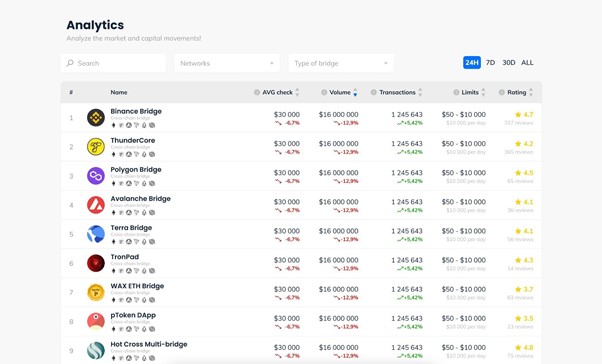Image resolution: width=602 pixels, height=364 pixels.
Task: Open the Networks dropdown
Action: [227, 63]
